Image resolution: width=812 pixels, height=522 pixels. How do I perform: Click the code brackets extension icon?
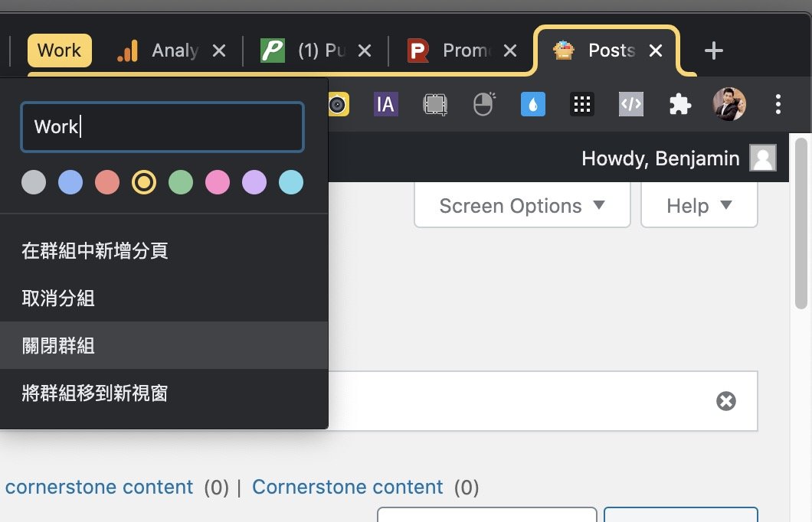coord(630,105)
